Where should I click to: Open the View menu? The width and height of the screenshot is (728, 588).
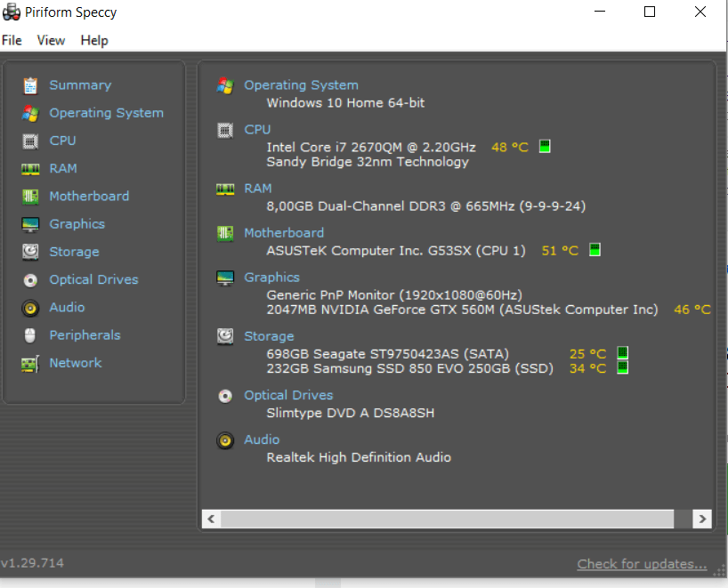click(51, 40)
